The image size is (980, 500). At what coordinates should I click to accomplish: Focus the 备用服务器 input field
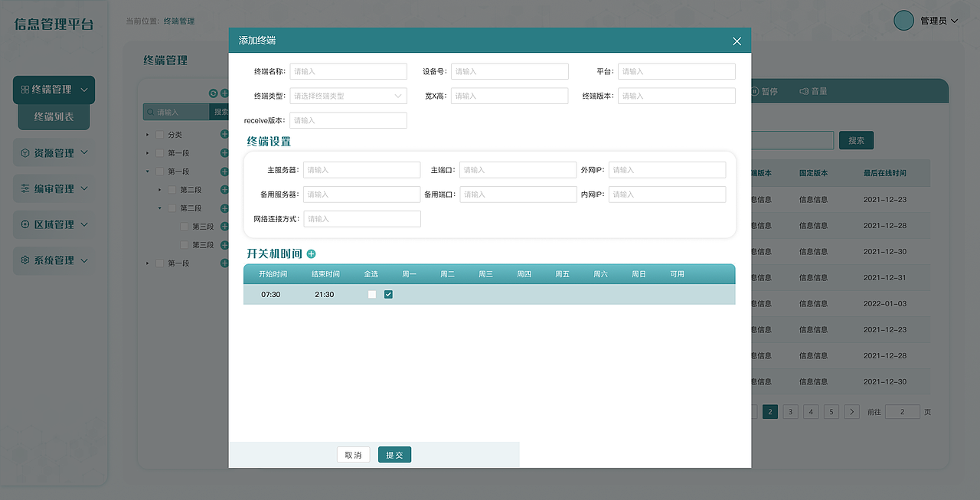click(x=362, y=194)
